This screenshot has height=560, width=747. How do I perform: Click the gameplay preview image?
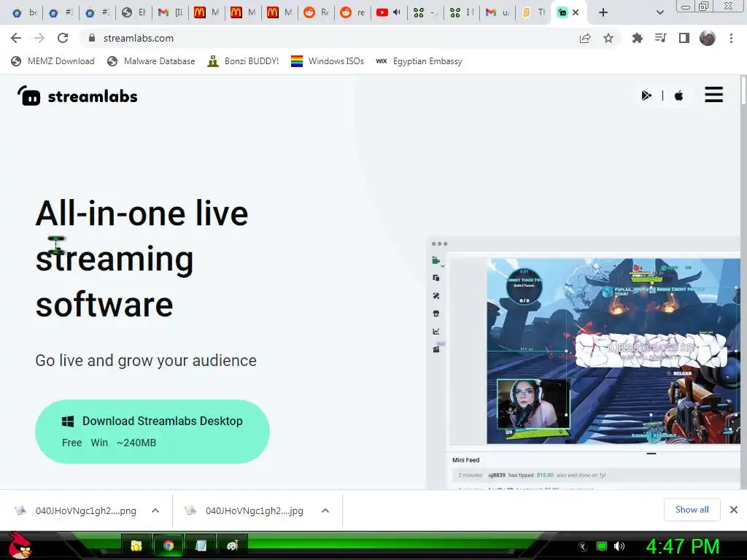point(613,351)
